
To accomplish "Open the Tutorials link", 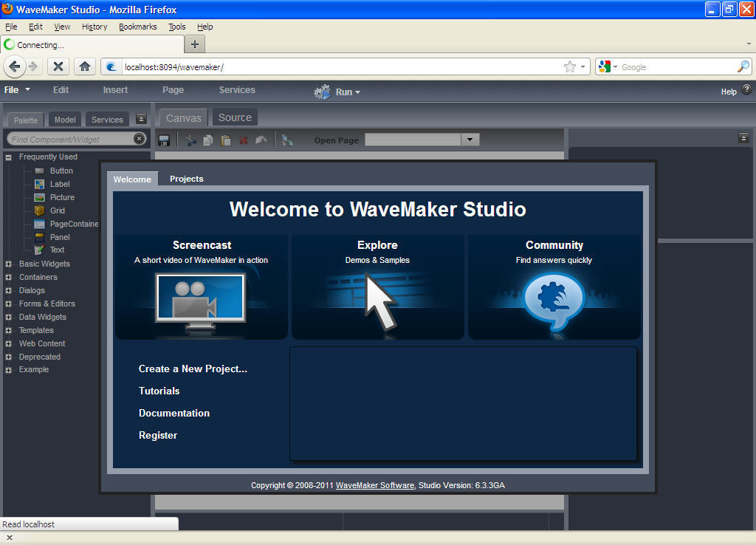I will pyautogui.click(x=159, y=391).
